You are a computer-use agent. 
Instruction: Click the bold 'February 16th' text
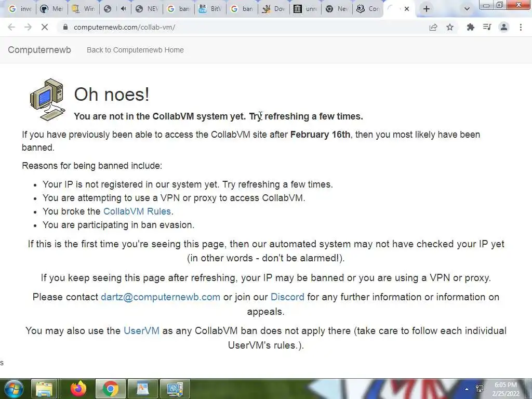coord(320,135)
